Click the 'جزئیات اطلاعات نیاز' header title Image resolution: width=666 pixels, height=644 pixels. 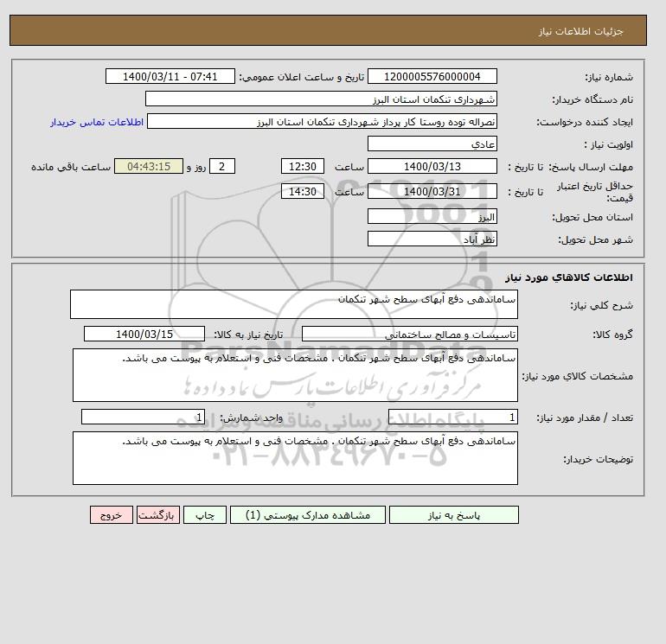(580, 31)
